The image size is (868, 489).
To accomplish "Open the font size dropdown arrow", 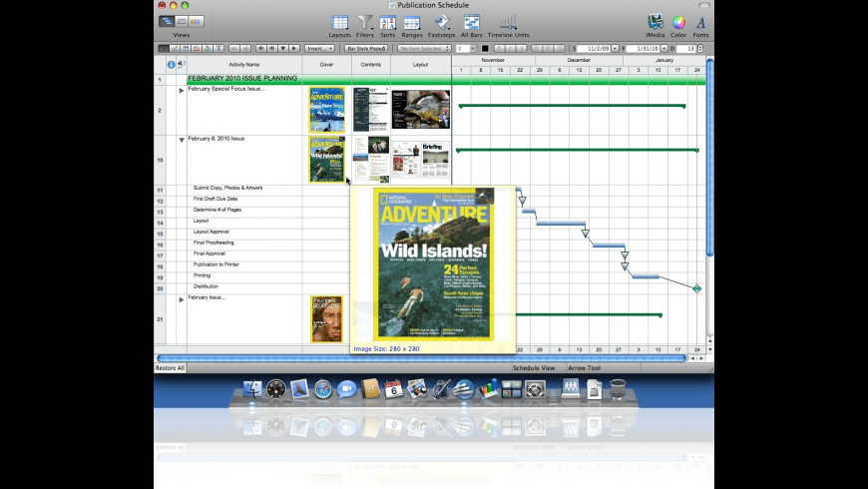I will click(x=472, y=48).
